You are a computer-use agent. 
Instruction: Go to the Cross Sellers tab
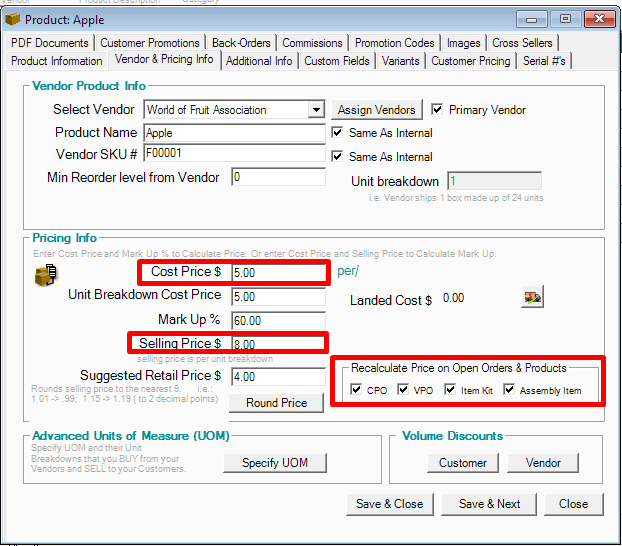pyautogui.click(x=522, y=43)
